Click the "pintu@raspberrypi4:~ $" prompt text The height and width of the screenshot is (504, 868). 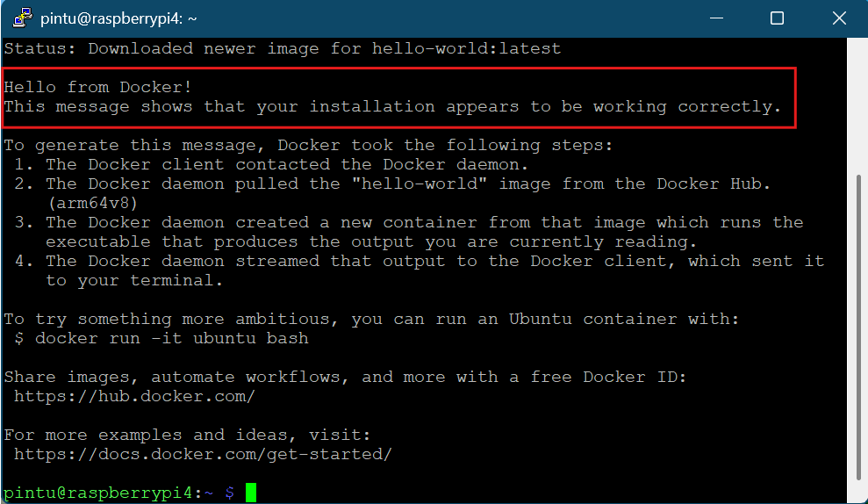click(x=119, y=493)
